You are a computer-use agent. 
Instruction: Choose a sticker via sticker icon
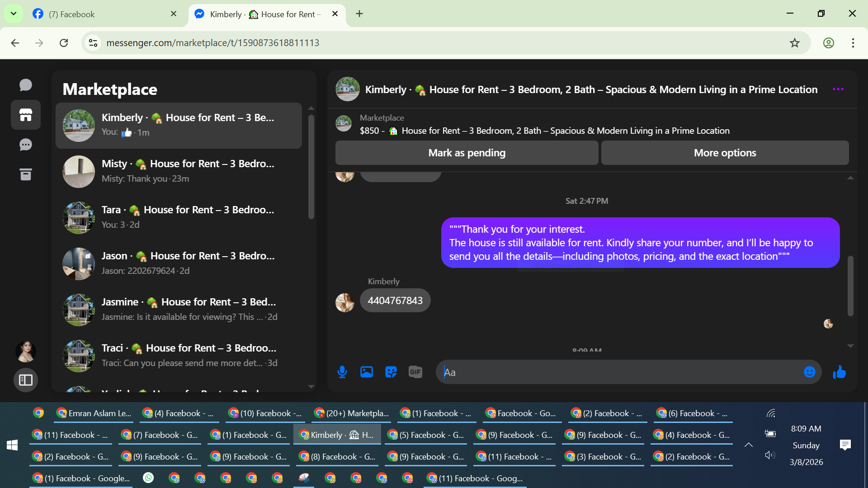[391, 372]
